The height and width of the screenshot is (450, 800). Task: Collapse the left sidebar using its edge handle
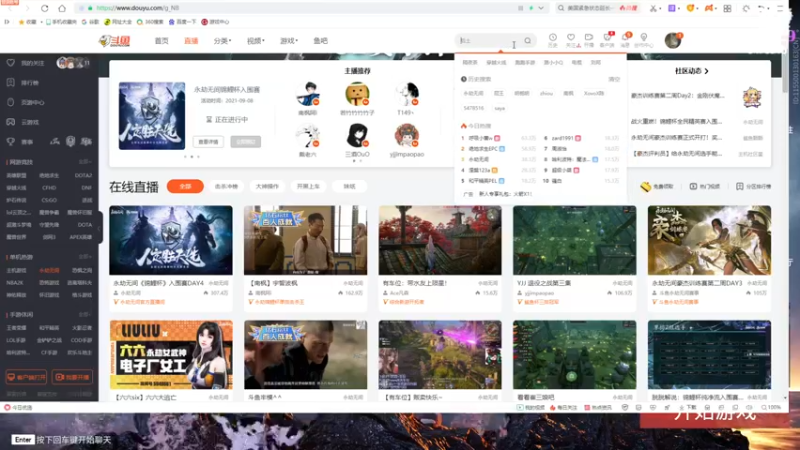99,228
